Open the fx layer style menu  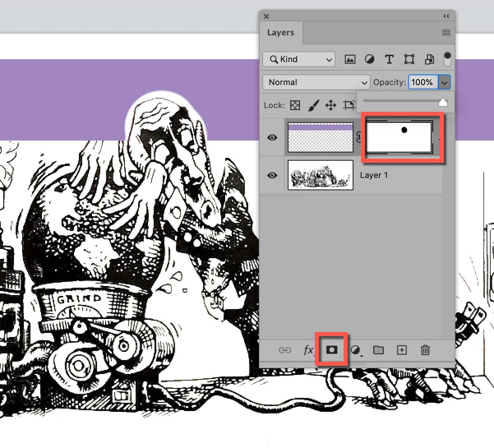click(x=308, y=350)
